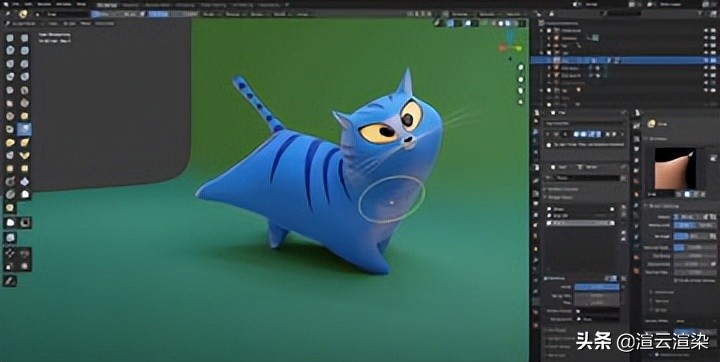The width and height of the screenshot is (720, 362).
Task: Toggle eye icon of highlighted outliner row
Action: [706, 60]
